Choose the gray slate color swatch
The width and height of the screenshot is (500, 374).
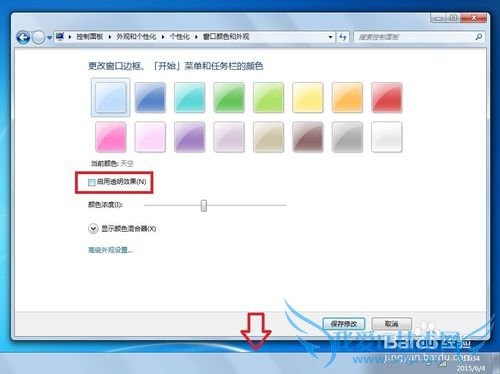[347, 137]
